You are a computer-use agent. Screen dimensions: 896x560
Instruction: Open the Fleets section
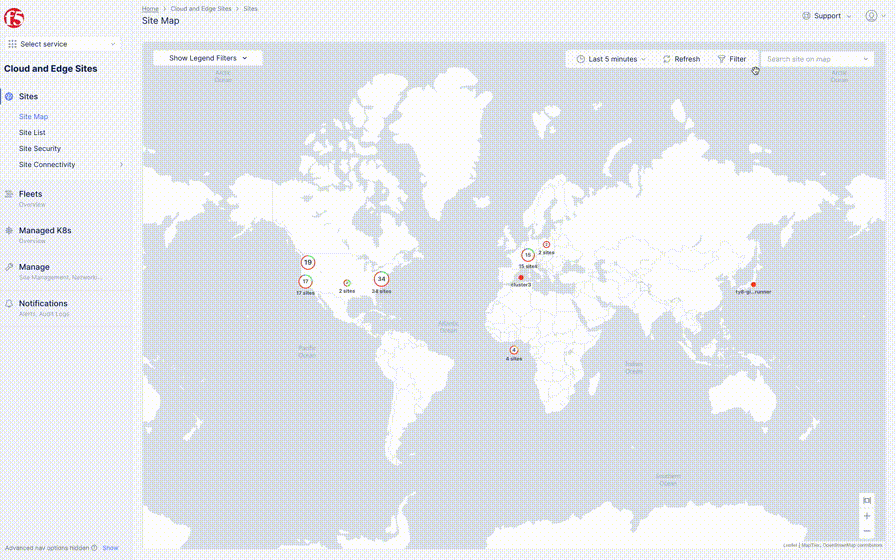pos(30,194)
